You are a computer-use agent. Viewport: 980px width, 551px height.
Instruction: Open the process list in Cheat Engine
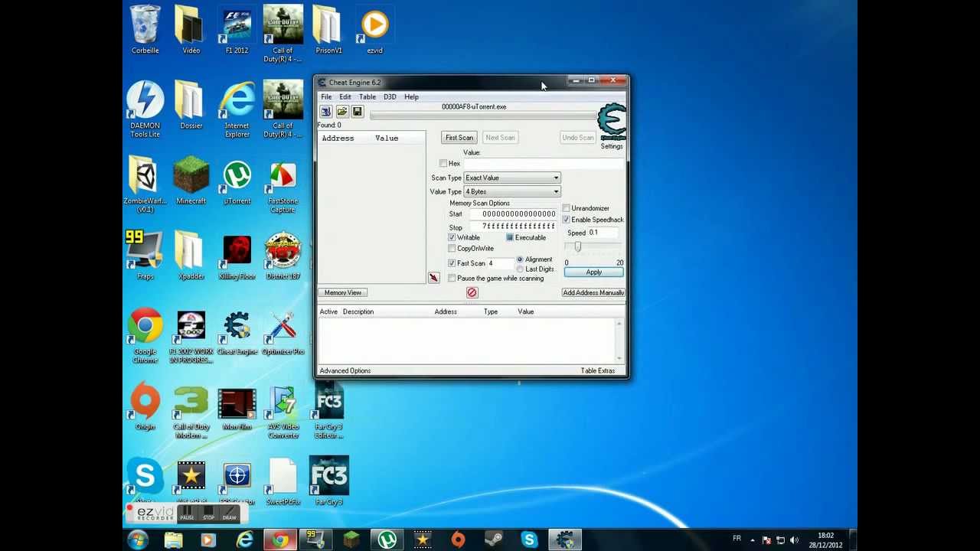(325, 112)
